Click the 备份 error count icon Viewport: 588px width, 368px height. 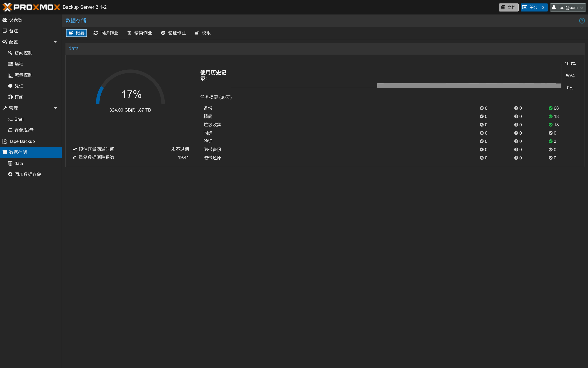click(481, 108)
